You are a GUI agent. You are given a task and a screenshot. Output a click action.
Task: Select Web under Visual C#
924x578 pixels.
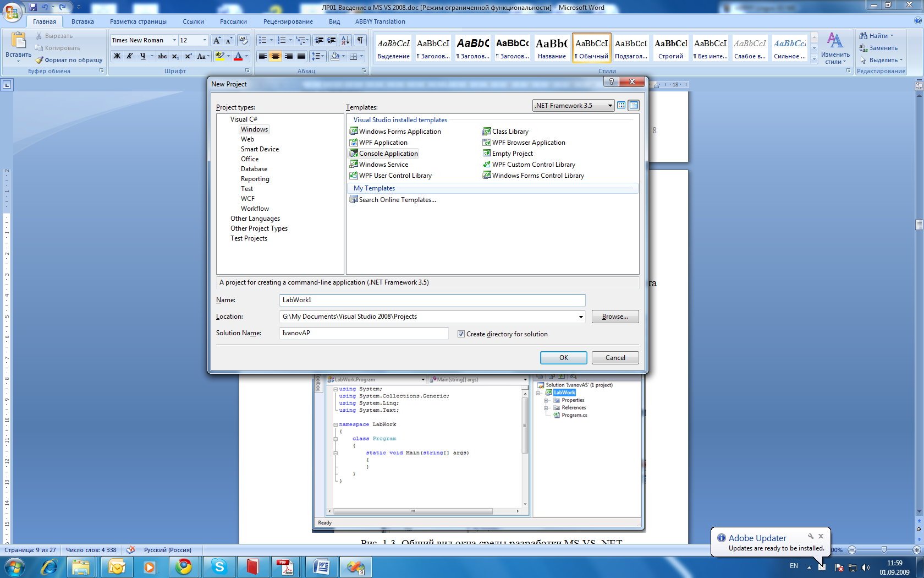247,139
